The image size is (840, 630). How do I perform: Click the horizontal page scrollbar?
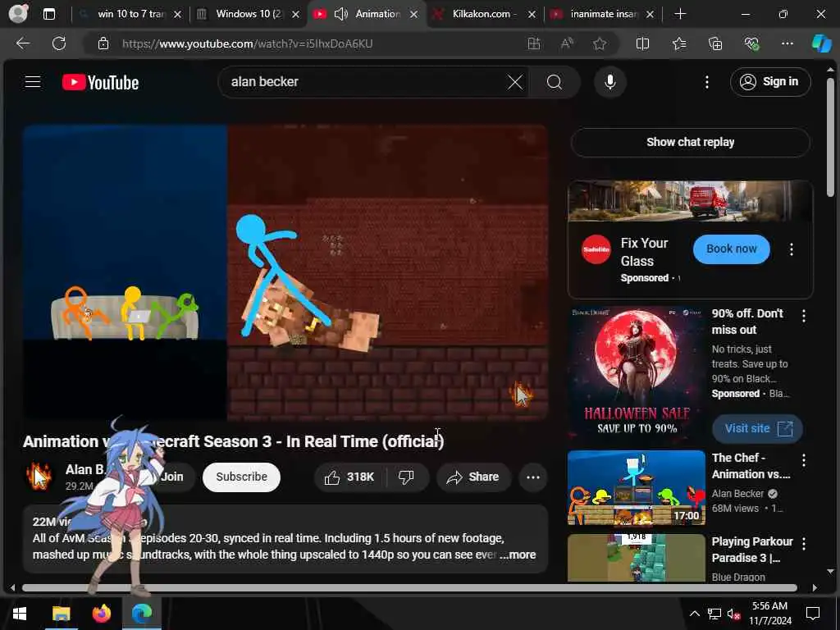tap(410, 587)
